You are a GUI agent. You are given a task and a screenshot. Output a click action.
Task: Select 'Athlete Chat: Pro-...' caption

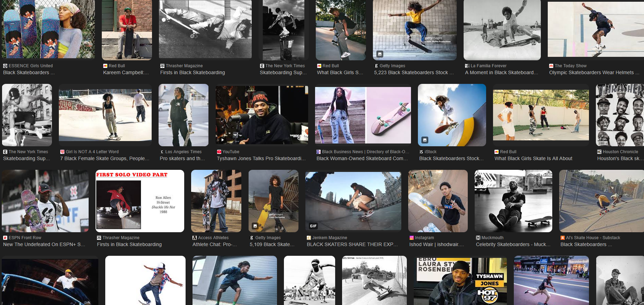point(215,244)
